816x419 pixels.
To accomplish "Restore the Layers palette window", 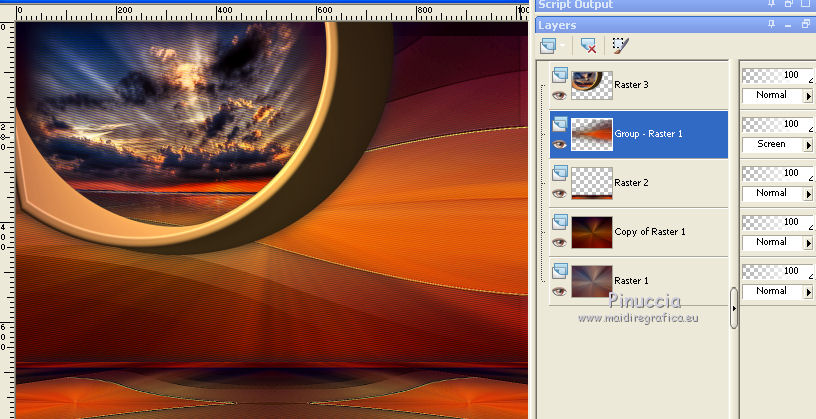I will pyautogui.click(x=806, y=24).
